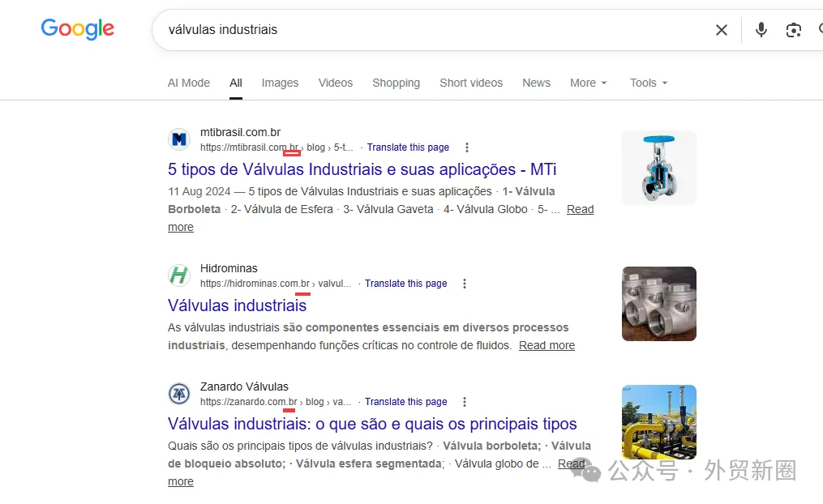Switch to the Shopping tab
The image size is (823, 504).
click(396, 83)
